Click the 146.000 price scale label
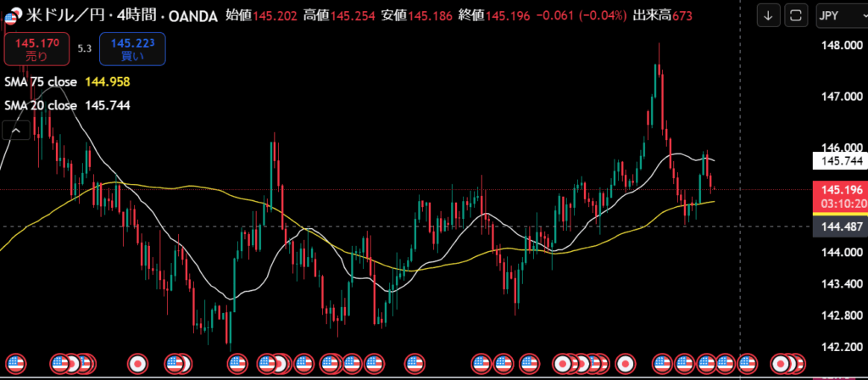 point(840,148)
